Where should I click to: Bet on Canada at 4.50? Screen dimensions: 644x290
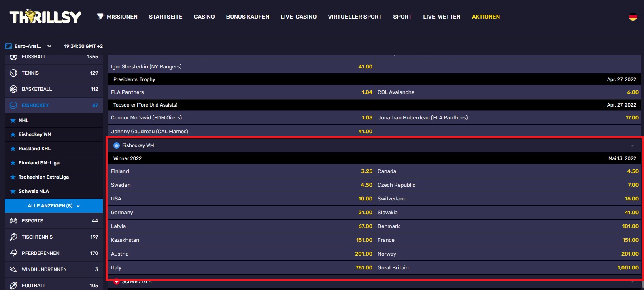point(508,171)
